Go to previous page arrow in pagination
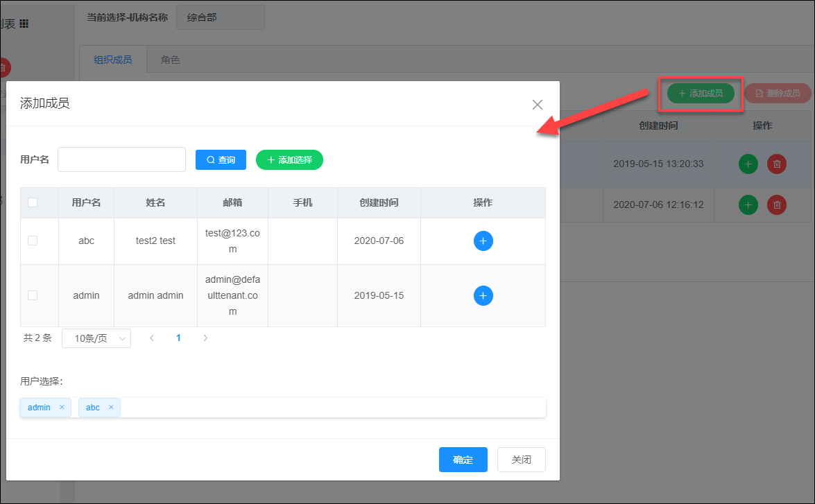The height and width of the screenshot is (504, 815). 152,338
